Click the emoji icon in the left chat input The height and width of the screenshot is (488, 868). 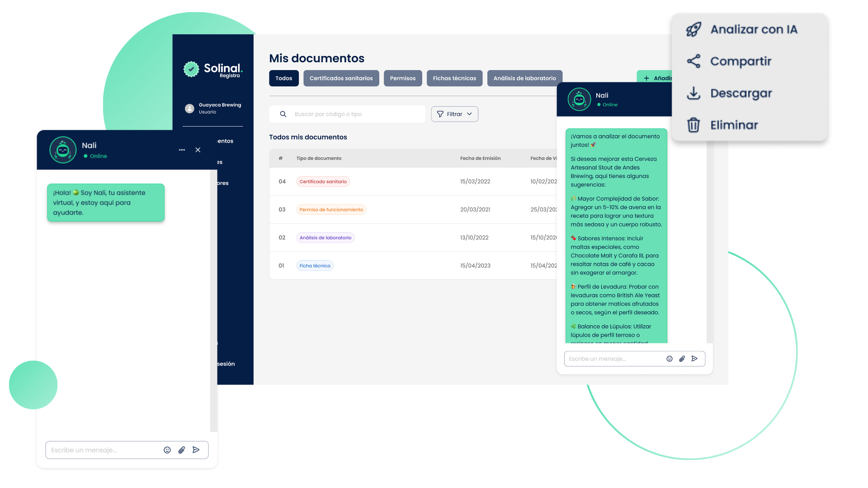tap(167, 450)
